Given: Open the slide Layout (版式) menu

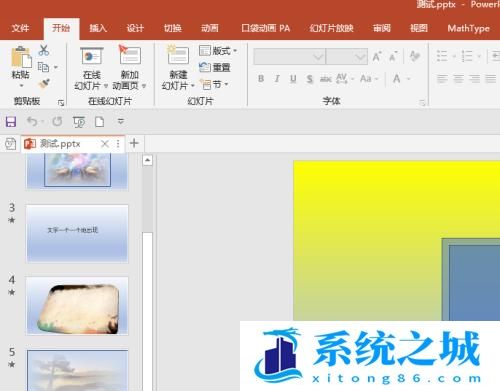Looking at the screenshot, I should point(218,51).
